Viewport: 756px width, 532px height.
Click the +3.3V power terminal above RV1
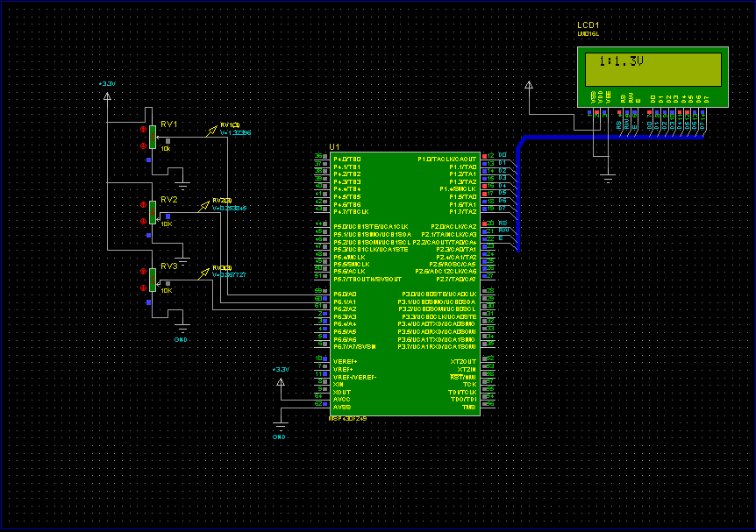coord(107,96)
